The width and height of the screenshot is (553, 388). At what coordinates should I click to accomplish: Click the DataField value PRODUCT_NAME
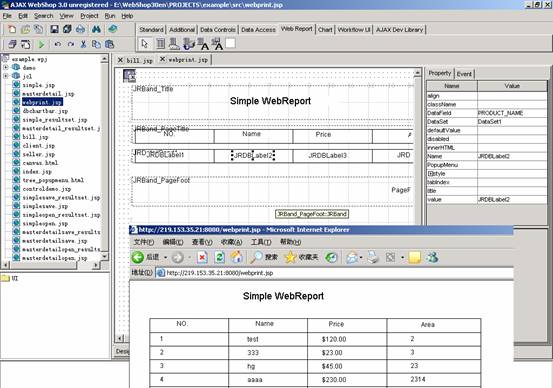pos(512,113)
